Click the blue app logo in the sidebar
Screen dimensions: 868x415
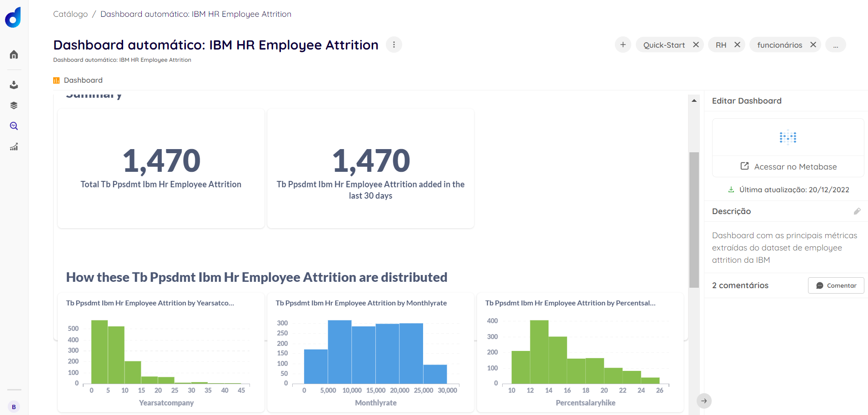[x=13, y=17]
